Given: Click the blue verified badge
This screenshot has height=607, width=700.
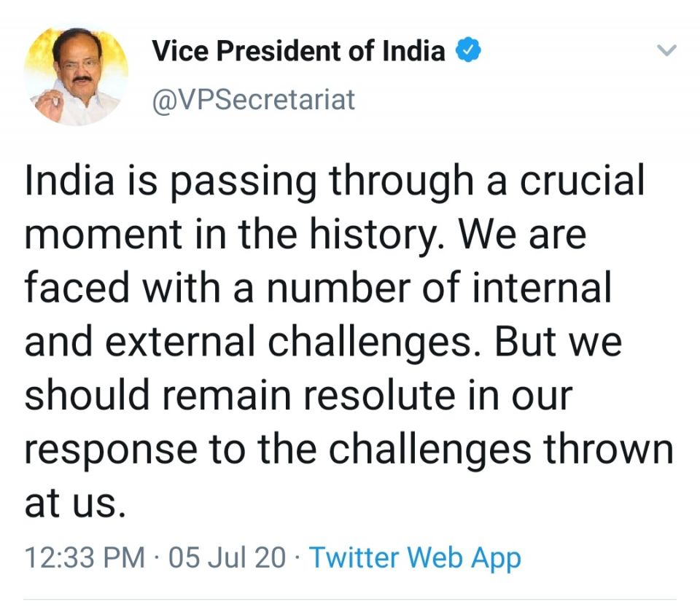Looking at the screenshot, I should pyautogui.click(x=467, y=51).
